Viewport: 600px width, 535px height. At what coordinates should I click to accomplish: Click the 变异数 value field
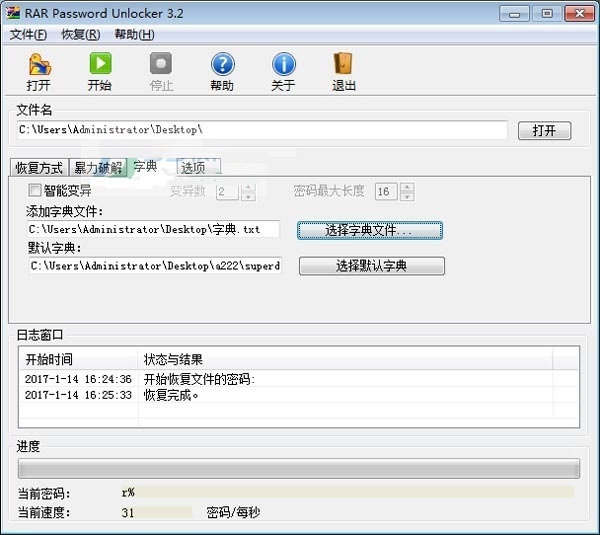[227, 192]
